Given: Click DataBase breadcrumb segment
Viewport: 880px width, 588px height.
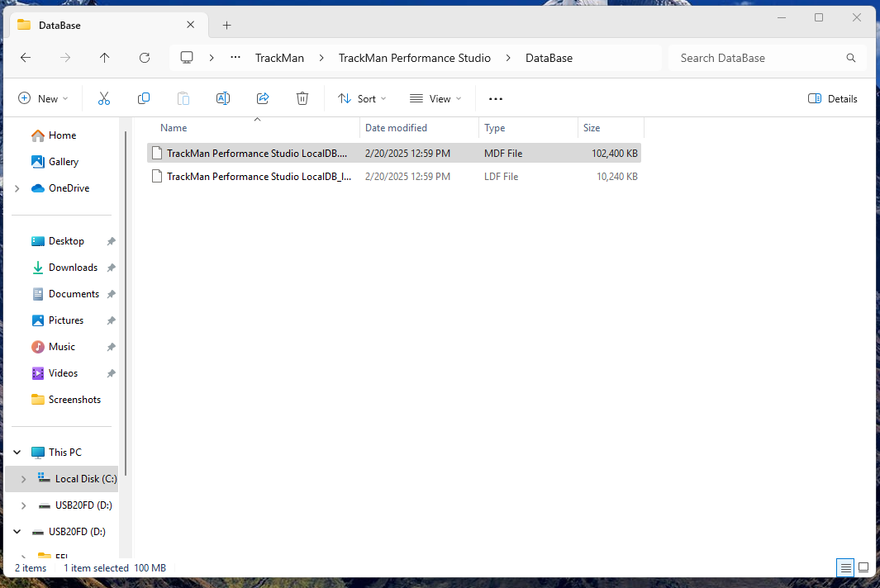Looking at the screenshot, I should pos(549,58).
